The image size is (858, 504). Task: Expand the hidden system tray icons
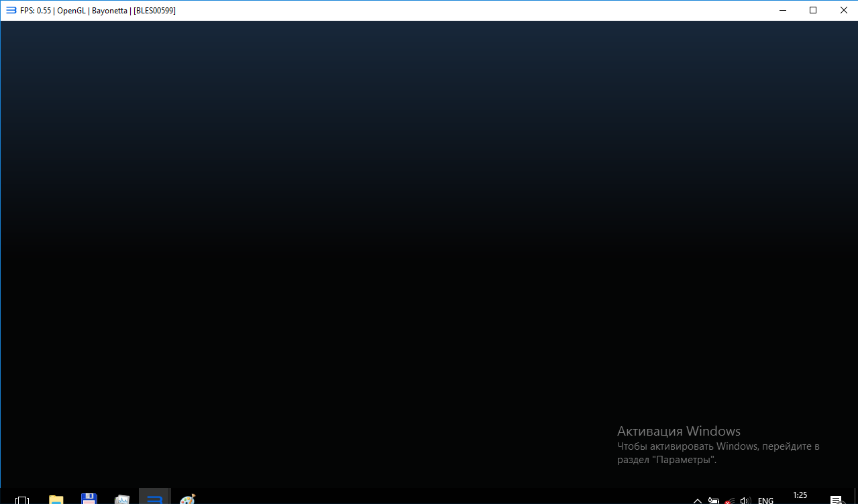click(698, 500)
